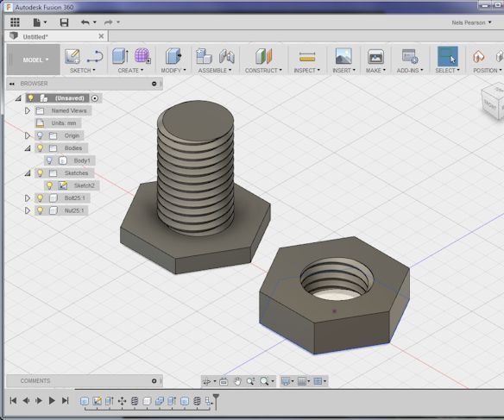Click the Look At icon in navigation bar
Image resolution: width=504 pixels, height=420 pixels.
[x=224, y=381]
